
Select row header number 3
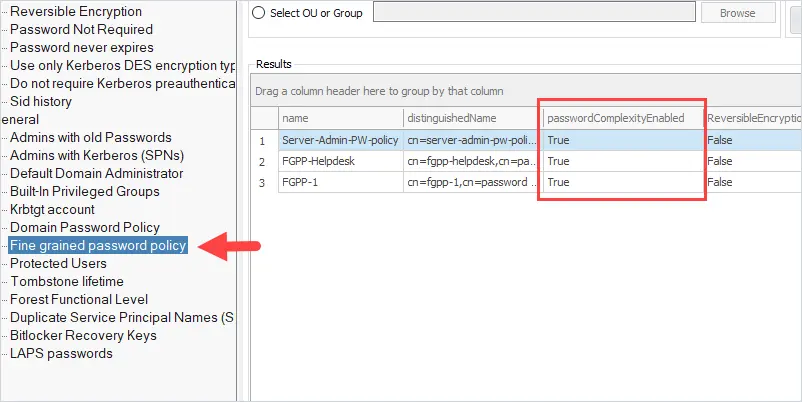pos(264,183)
